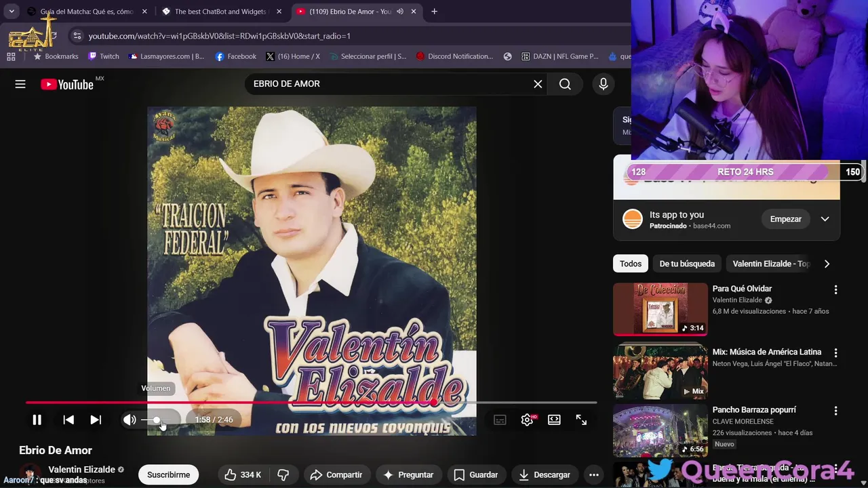Screen dimensions: 868x488
Task: Skip to next video button
Action: [x=96, y=420]
